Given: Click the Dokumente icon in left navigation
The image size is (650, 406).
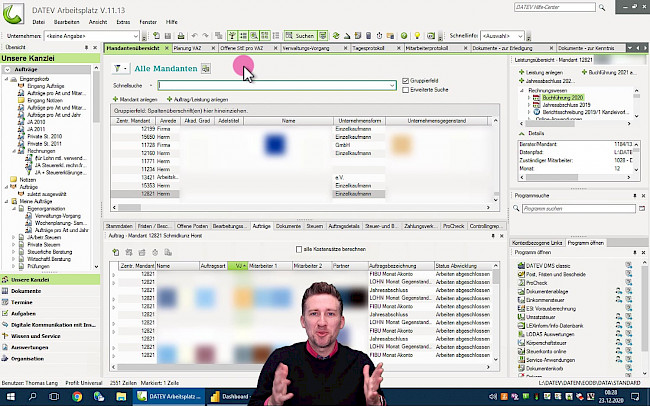Looking at the screenshot, I should pyautogui.click(x=6, y=291).
